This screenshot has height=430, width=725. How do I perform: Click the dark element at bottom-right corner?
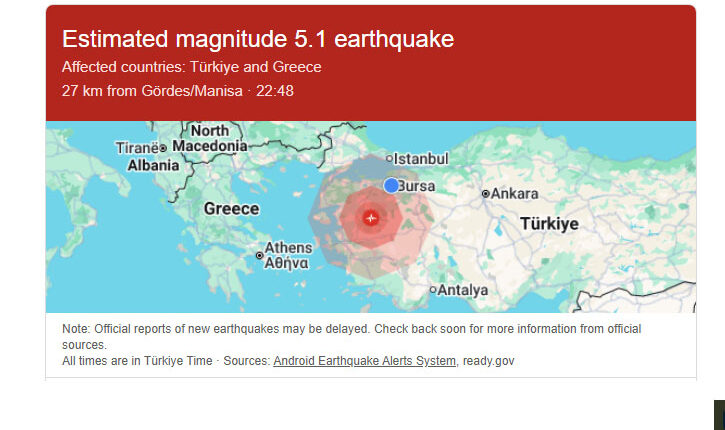[718, 414]
